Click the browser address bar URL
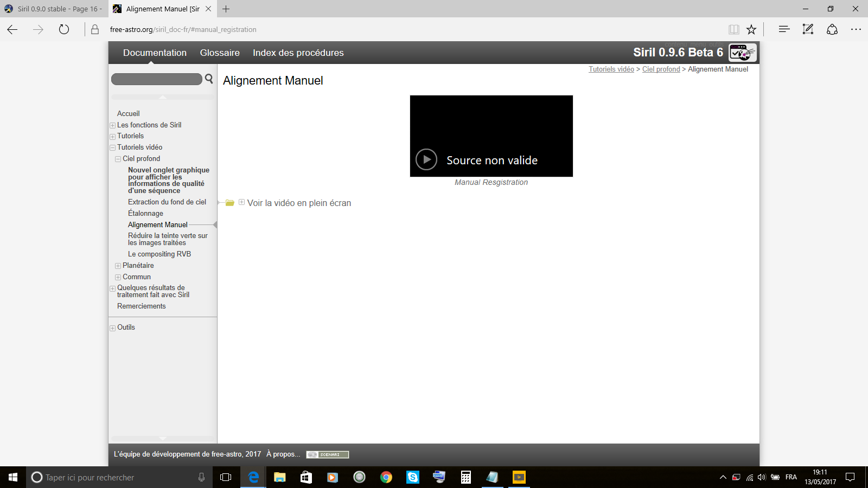Screen dimensions: 868x488 [x=183, y=29]
